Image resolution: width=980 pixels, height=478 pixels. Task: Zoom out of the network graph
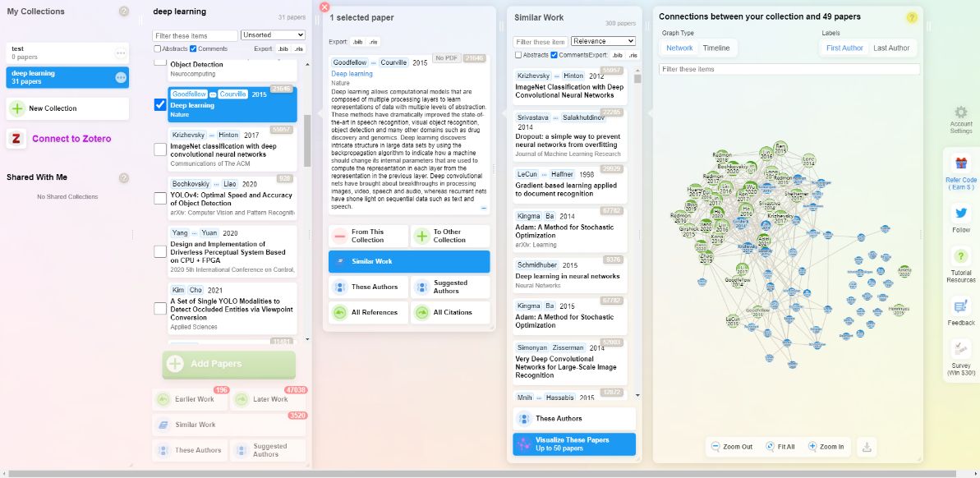pos(732,447)
